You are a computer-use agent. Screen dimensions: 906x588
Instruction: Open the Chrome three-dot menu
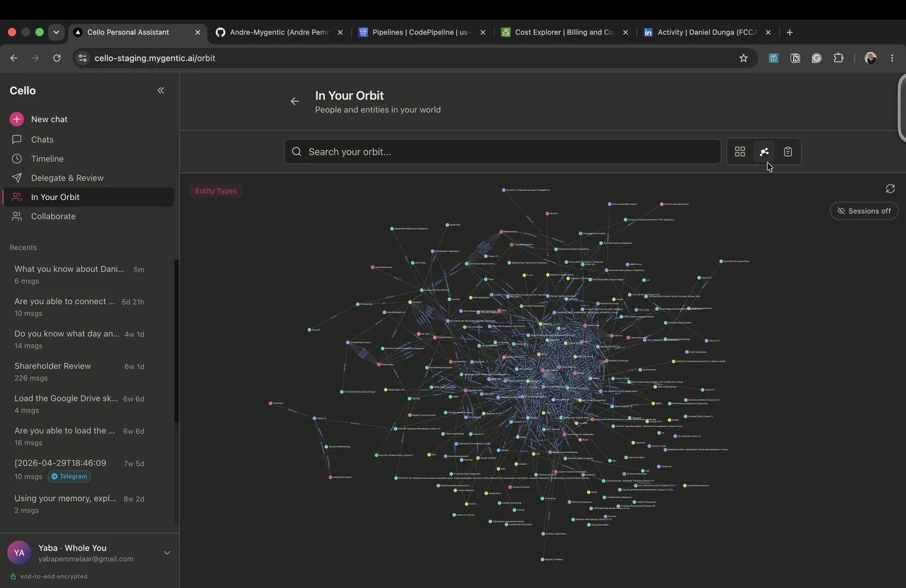tap(892, 58)
